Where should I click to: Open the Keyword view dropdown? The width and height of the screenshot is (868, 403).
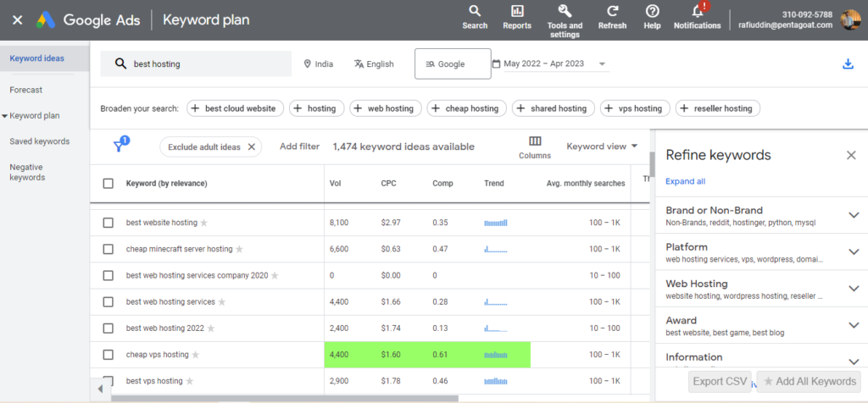(603, 146)
